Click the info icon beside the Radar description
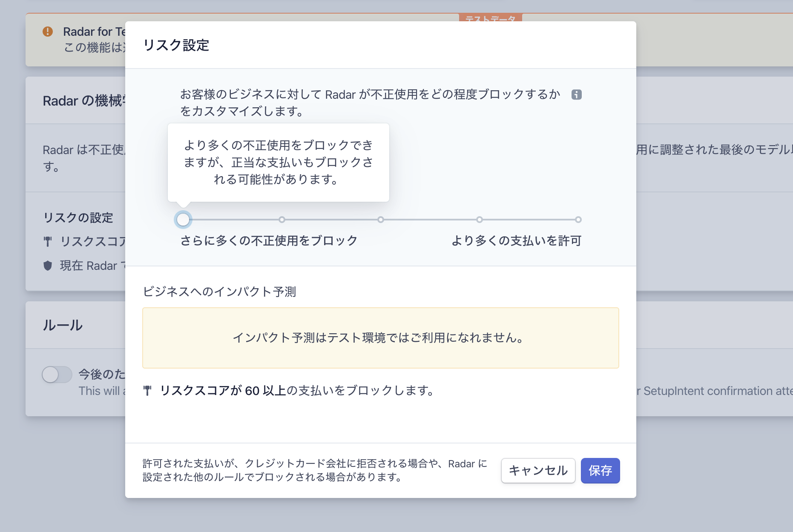 pyautogui.click(x=577, y=94)
